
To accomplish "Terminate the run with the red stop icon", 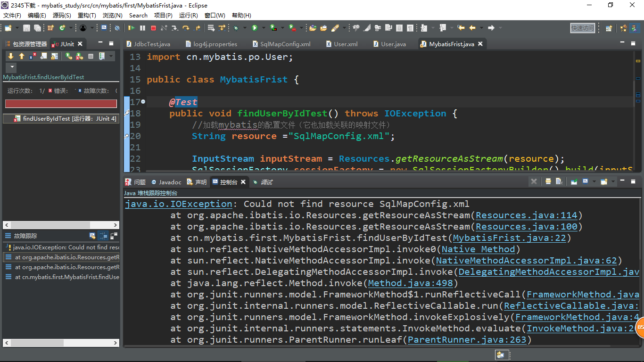I will [153, 28].
